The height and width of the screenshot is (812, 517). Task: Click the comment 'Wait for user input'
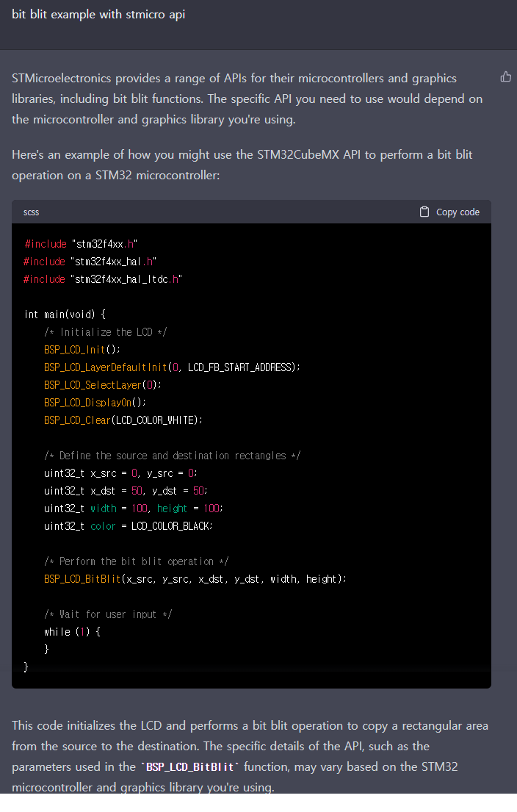coord(108,614)
